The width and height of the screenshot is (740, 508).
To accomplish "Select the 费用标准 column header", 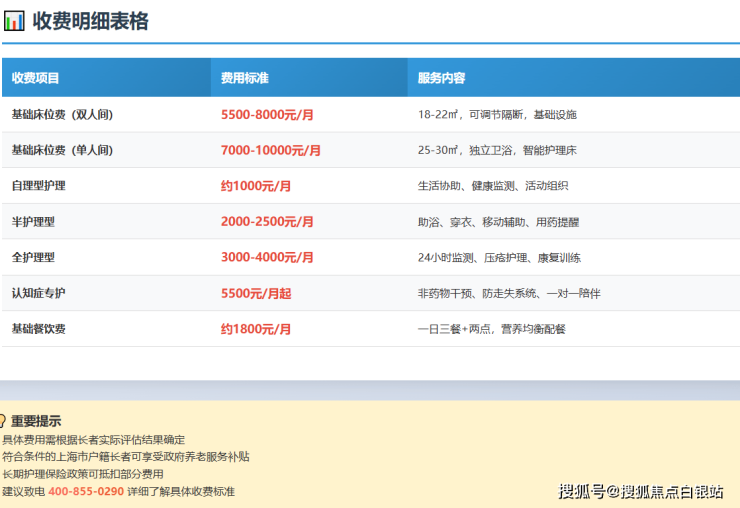I will (x=245, y=78).
